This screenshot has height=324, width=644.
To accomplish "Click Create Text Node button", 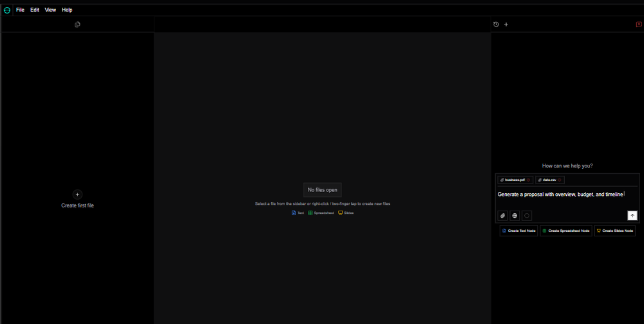I will tap(518, 231).
